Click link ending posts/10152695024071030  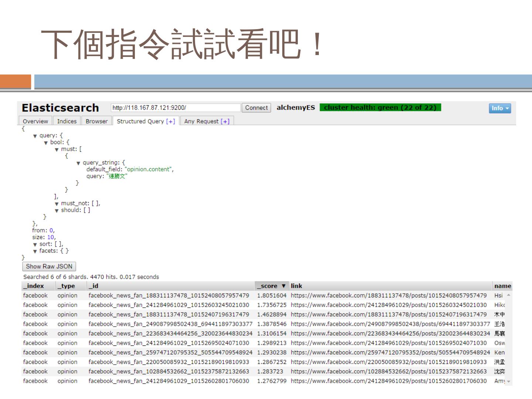(x=389, y=343)
